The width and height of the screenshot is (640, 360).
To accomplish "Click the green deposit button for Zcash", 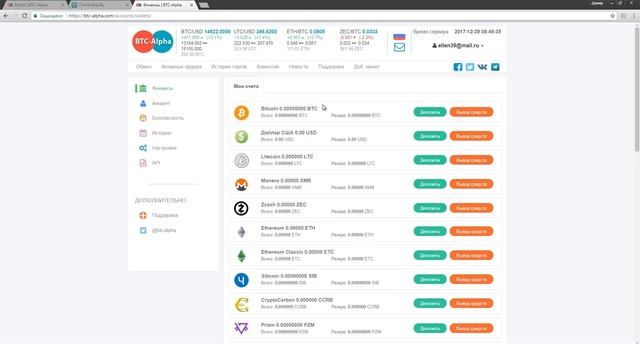I will 430,208.
